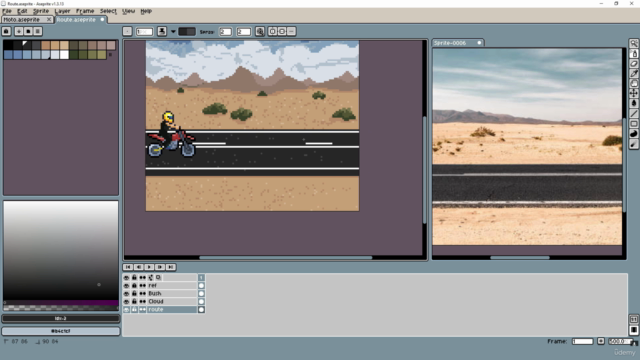Hide the route layer
640x360 pixels.
tap(127, 310)
